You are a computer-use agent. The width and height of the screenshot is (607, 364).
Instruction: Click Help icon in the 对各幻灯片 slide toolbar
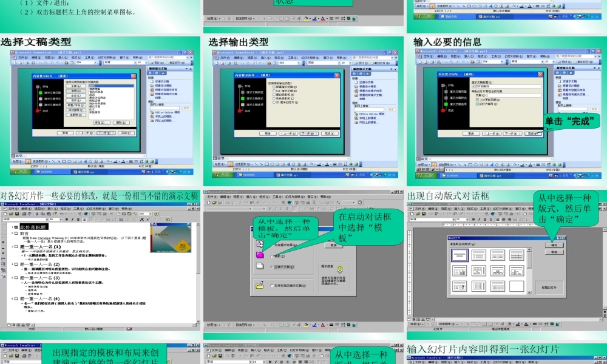(157, 214)
